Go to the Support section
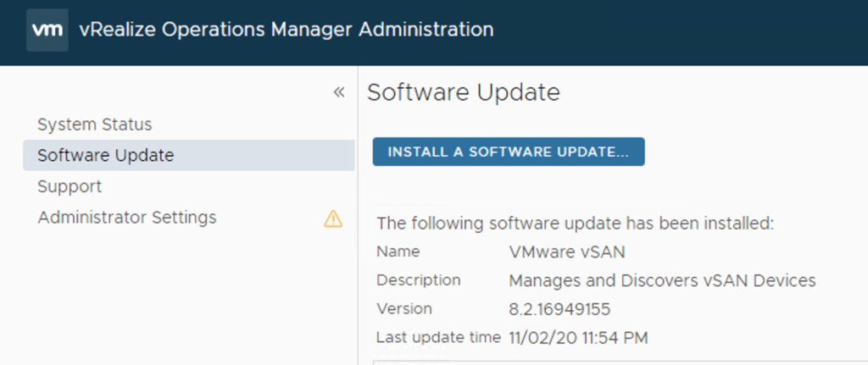This screenshot has width=868, height=365. pyautogui.click(x=70, y=186)
